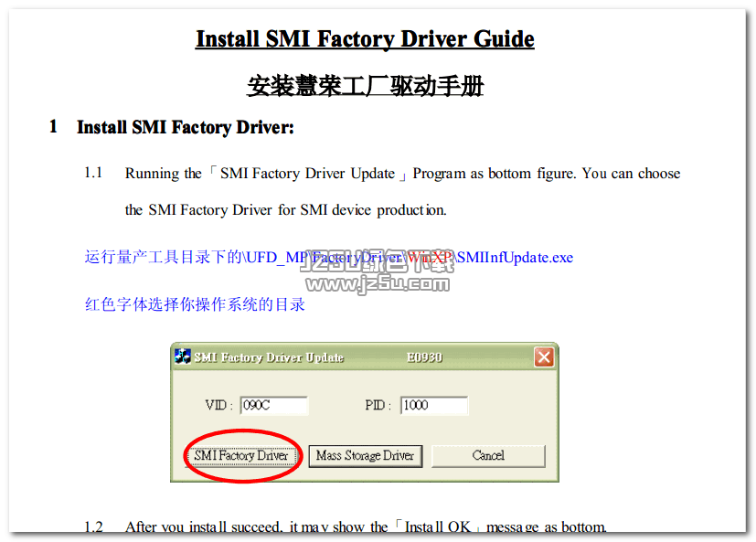
Task: Click the title "Install SMI Factory Driver Guide"
Action: [365, 39]
